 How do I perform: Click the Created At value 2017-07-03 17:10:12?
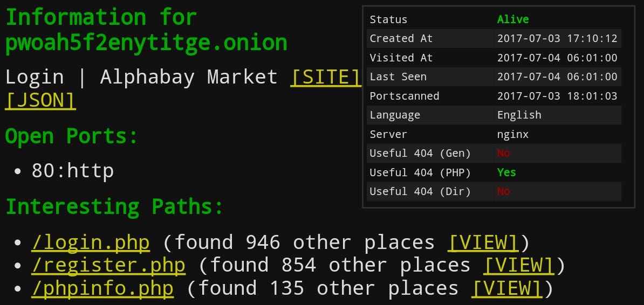(557, 39)
